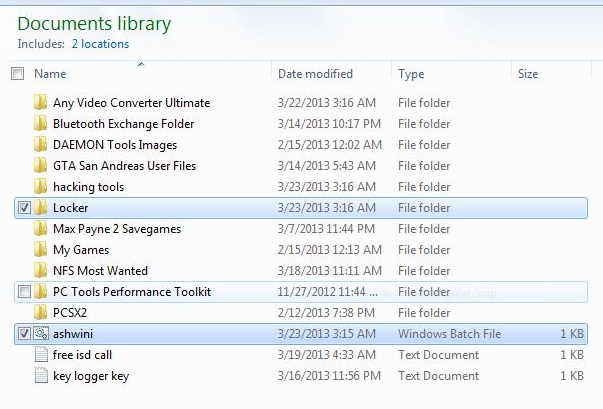Image resolution: width=603 pixels, height=409 pixels.
Task: Select the GTA San Andreas User Files folder
Action: [124, 166]
